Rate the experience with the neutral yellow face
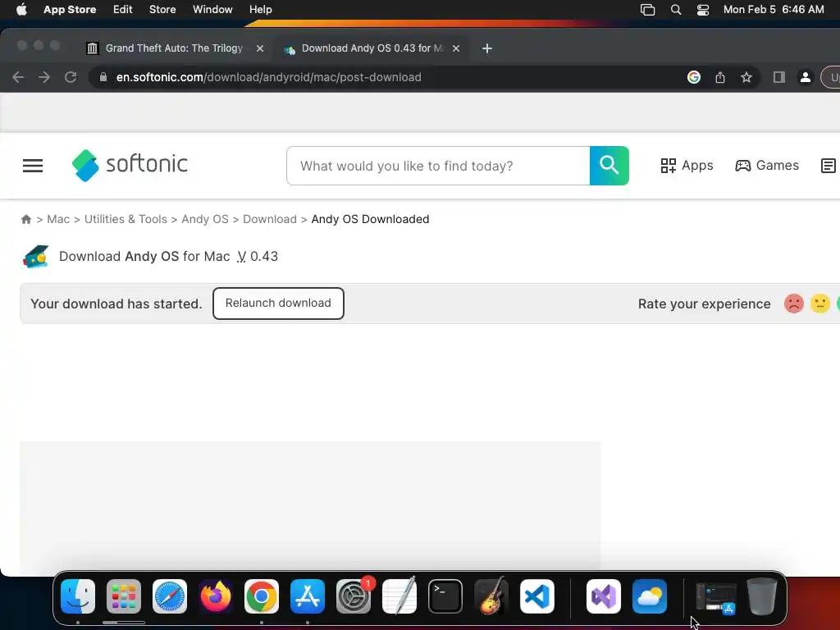Screen dimensions: 840x630 [819, 304]
